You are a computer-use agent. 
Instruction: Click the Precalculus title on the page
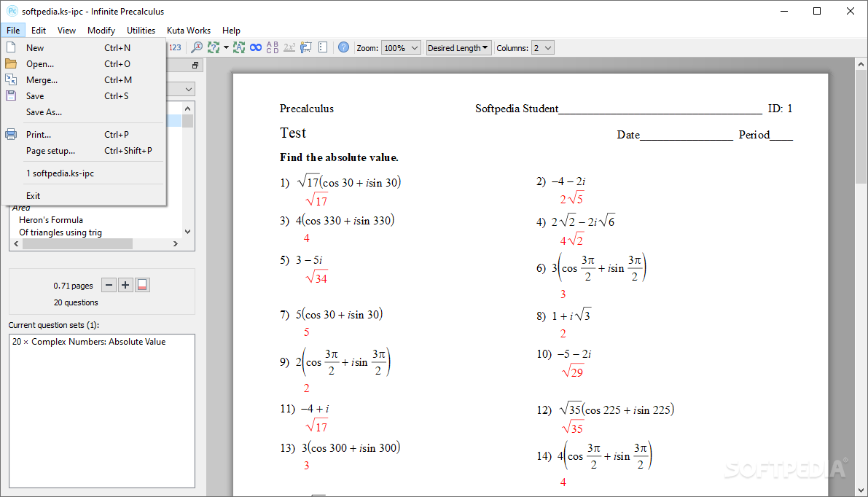tap(307, 109)
